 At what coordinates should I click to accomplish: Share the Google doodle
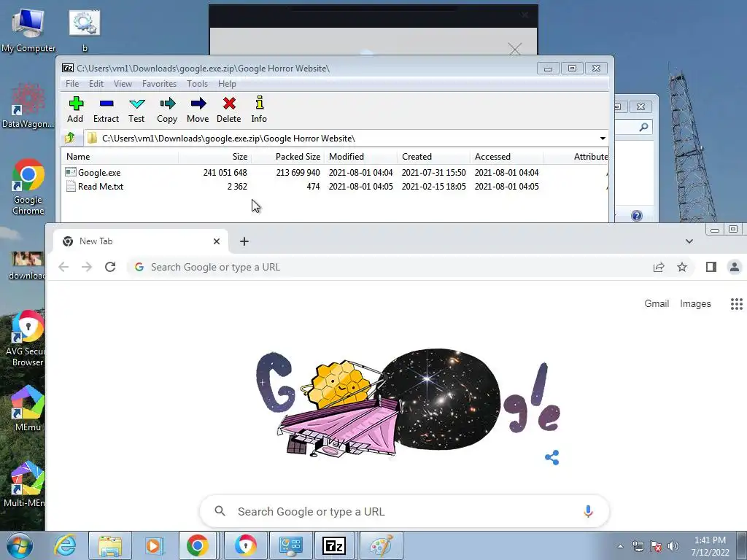click(551, 458)
